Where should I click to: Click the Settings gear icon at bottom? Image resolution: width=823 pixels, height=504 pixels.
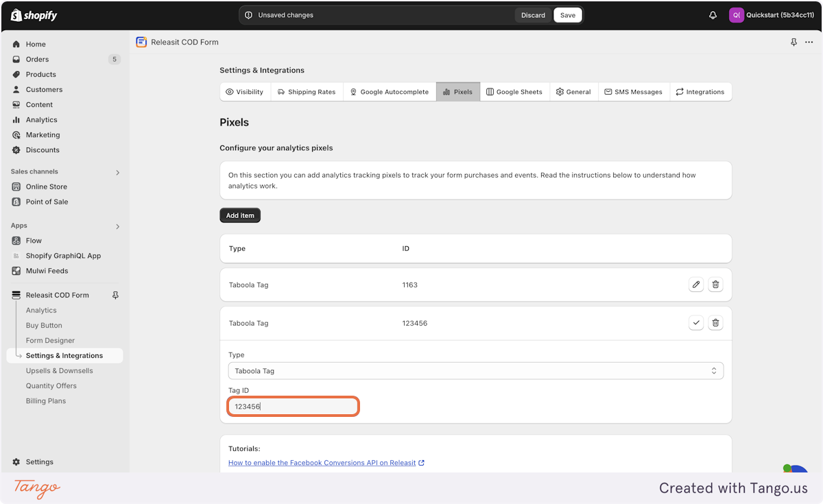(x=16, y=462)
